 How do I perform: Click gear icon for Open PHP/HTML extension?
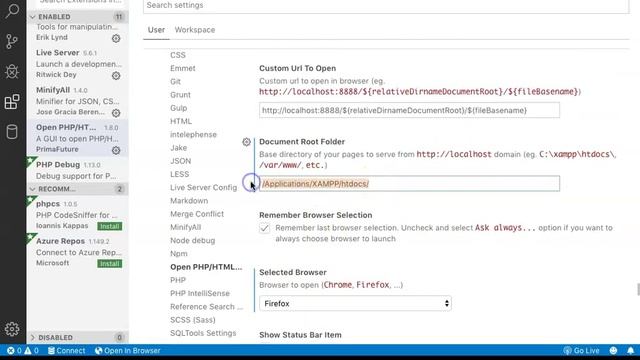[x=116, y=150]
